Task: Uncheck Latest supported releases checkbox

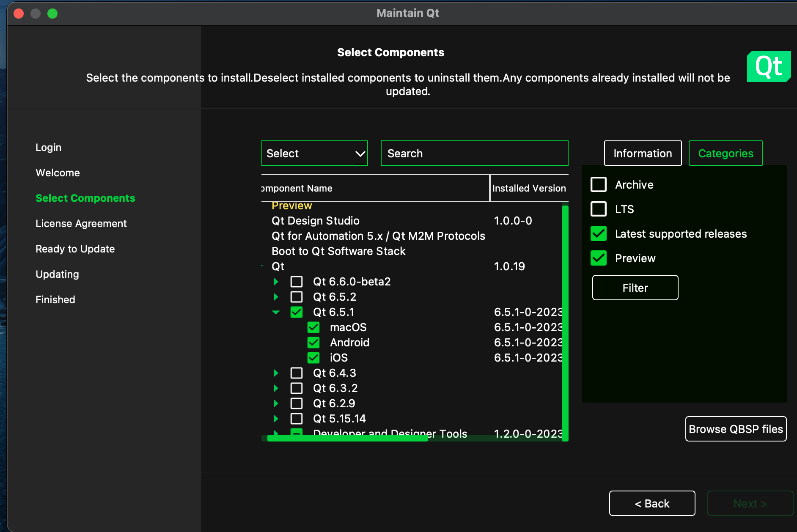Action: tap(599, 233)
